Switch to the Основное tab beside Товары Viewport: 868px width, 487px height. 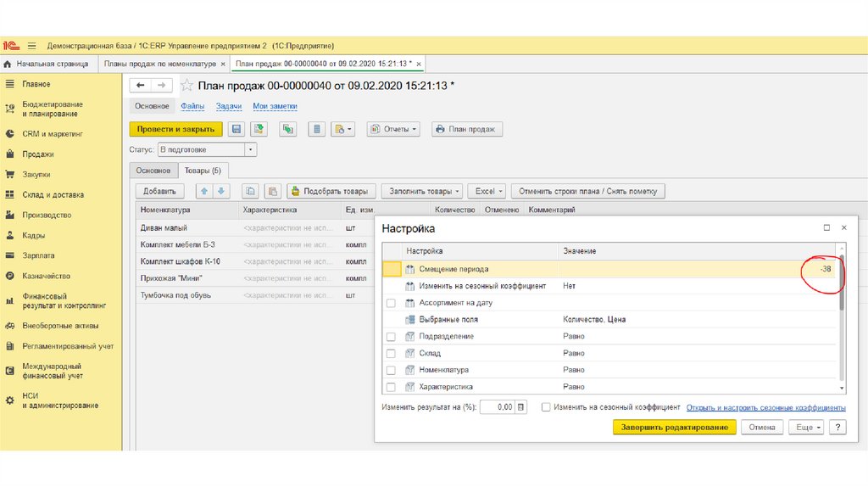pyautogui.click(x=153, y=171)
